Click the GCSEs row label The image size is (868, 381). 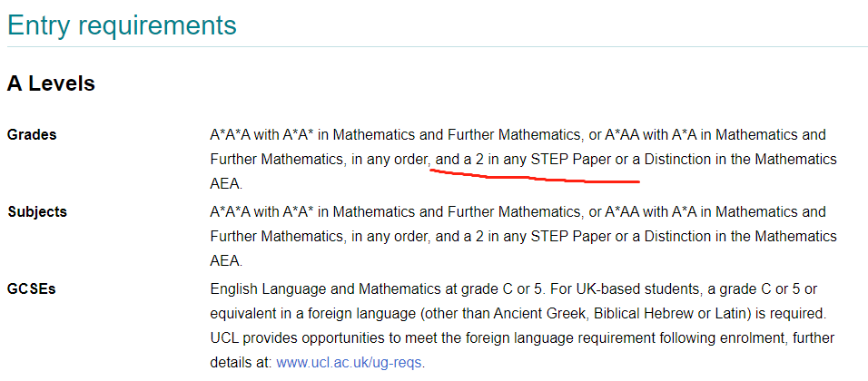(x=32, y=289)
